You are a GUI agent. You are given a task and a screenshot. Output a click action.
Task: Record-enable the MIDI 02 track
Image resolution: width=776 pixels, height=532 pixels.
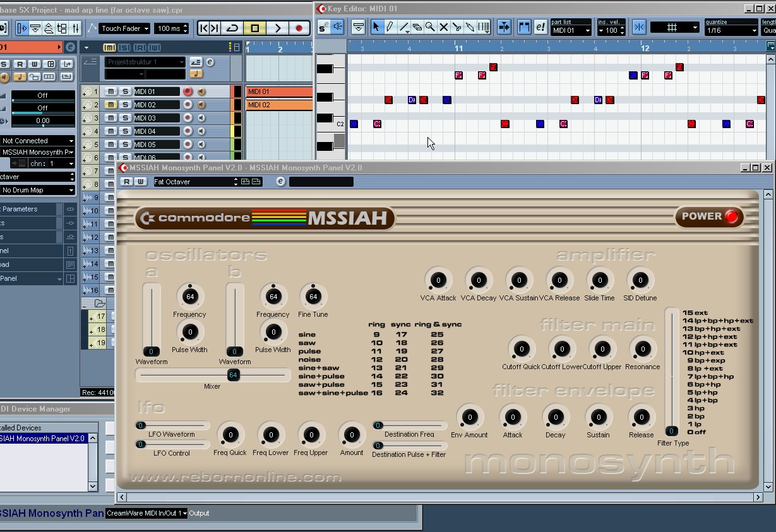coord(188,105)
